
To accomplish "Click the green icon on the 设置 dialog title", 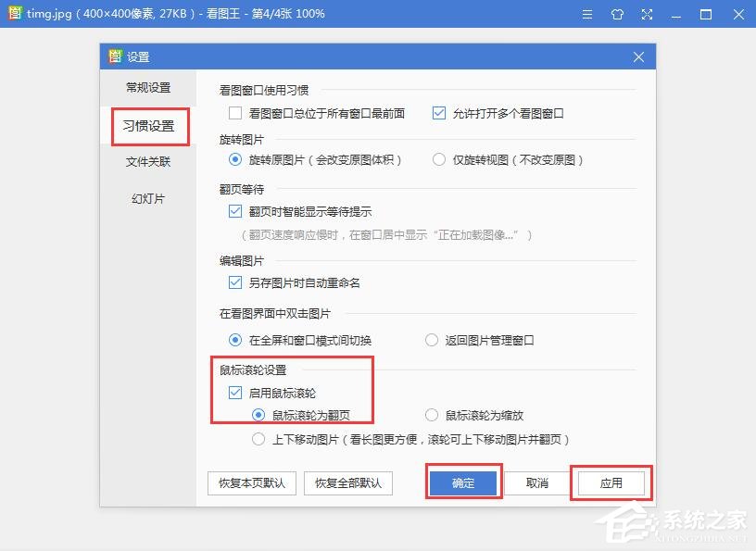I will pos(115,56).
